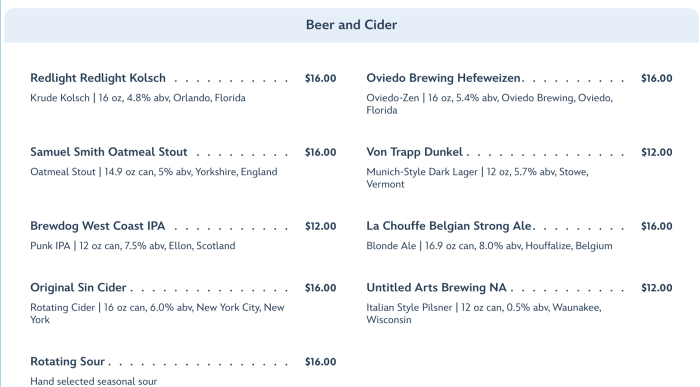The width and height of the screenshot is (700, 387).
Task: Click the $16.00 price for Redlight Kolsch
Action: pos(321,78)
